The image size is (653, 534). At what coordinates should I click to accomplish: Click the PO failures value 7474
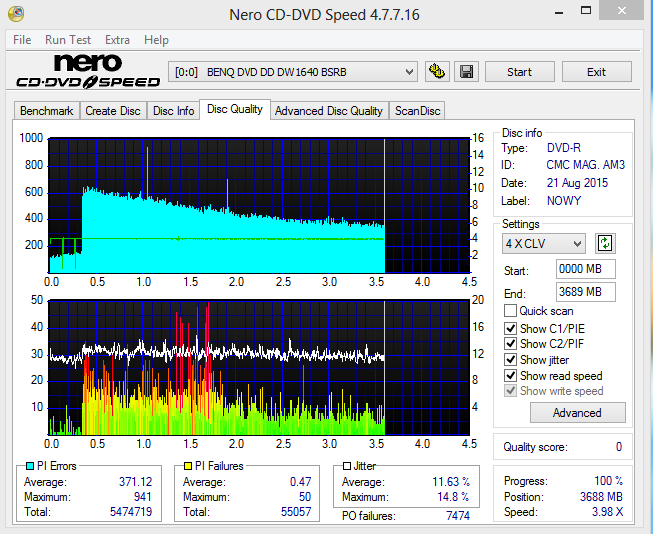458,516
